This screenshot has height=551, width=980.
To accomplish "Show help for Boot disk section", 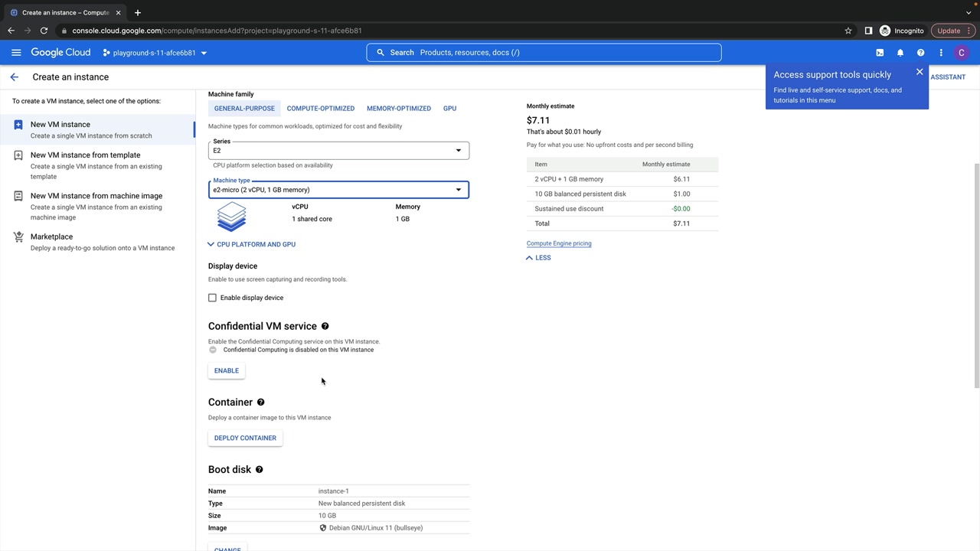I will [259, 470].
